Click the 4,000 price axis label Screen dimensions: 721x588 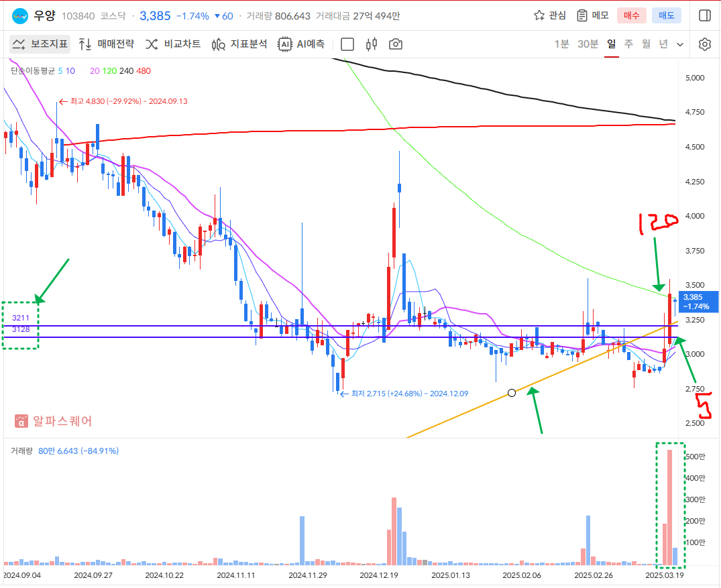tap(695, 216)
